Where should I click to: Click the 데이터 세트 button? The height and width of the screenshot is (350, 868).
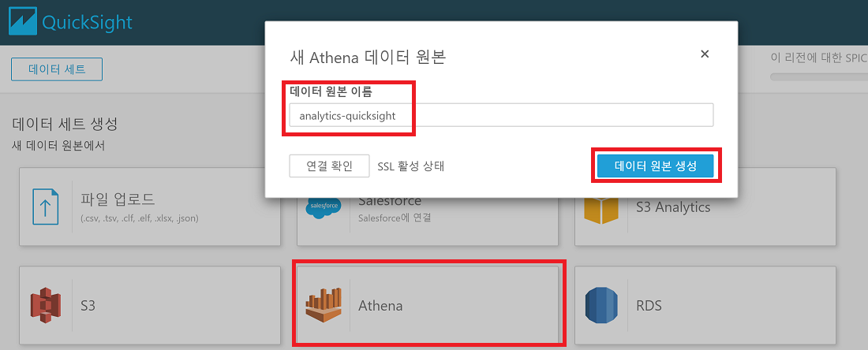[57, 69]
